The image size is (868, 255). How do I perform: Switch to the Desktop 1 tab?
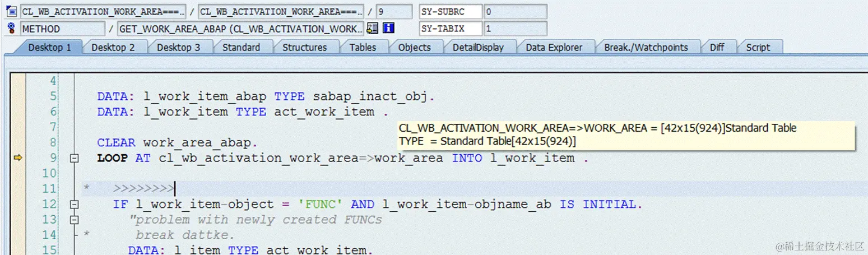(x=49, y=48)
